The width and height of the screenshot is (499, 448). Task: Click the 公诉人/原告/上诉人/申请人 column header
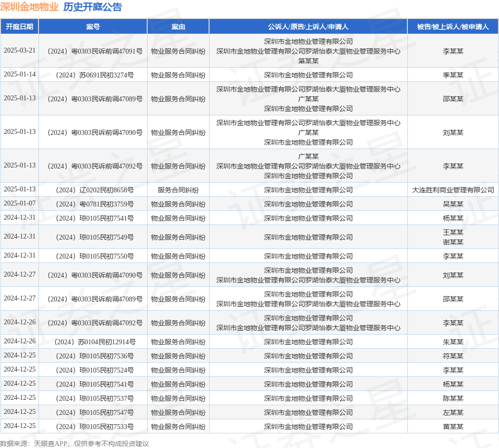(308, 27)
